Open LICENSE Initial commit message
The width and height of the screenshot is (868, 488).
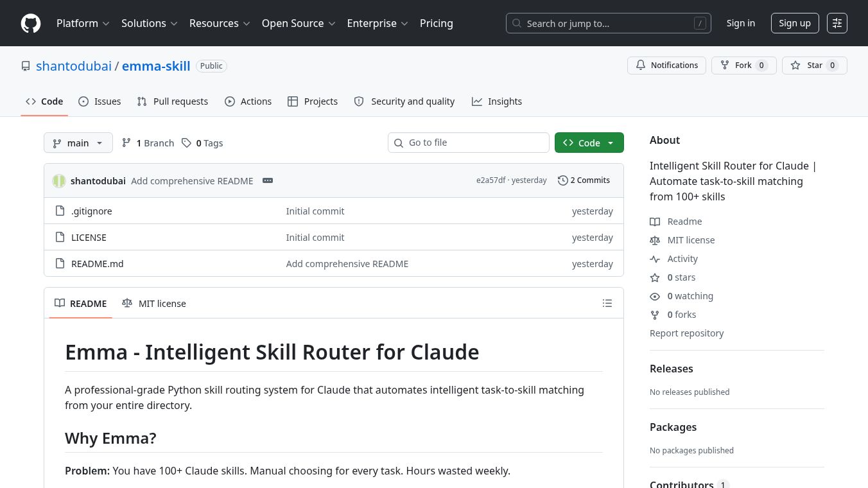(x=315, y=238)
